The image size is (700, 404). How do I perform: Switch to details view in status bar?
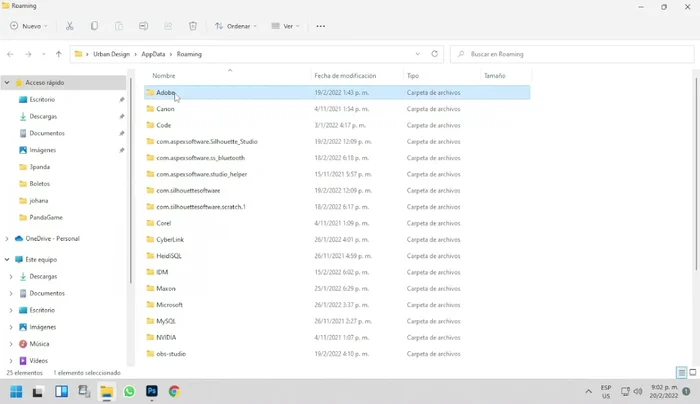[x=680, y=373]
